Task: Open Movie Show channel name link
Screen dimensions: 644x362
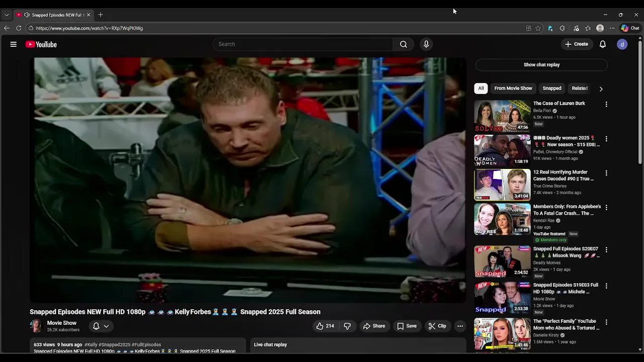Action: point(62,323)
